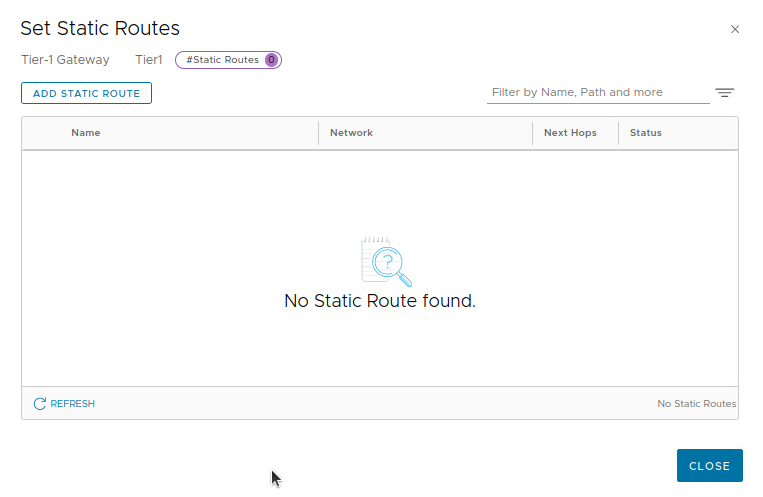
Task: Click the #Static Routes pill label
Action: (222, 60)
